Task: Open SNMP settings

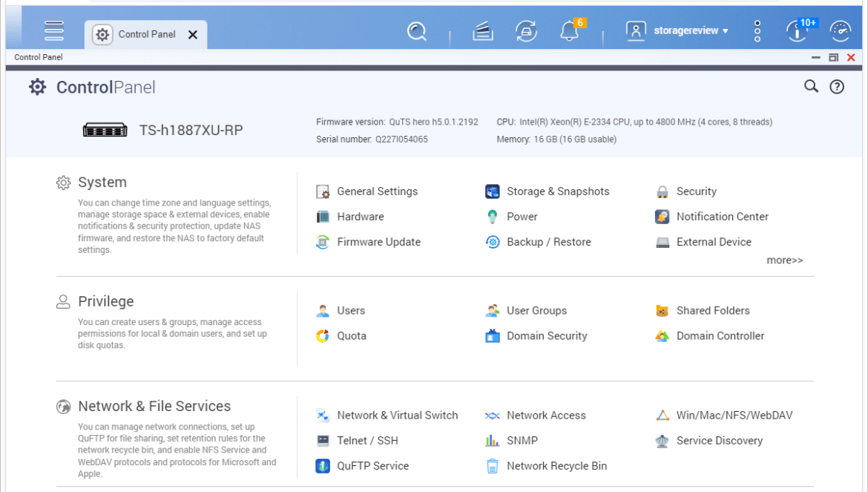Action: click(x=522, y=441)
